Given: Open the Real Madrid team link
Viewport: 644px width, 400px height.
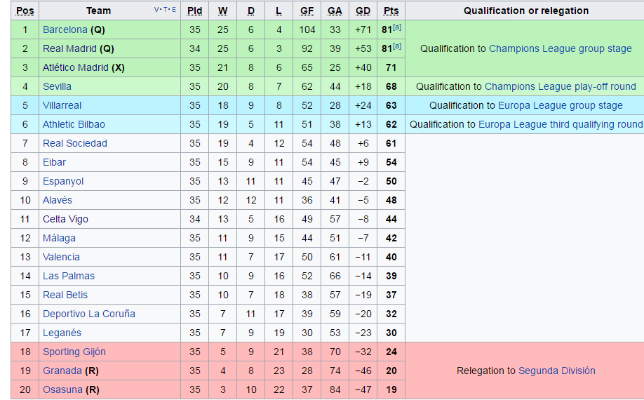Looking at the screenshot, I should tap(69, 48).
